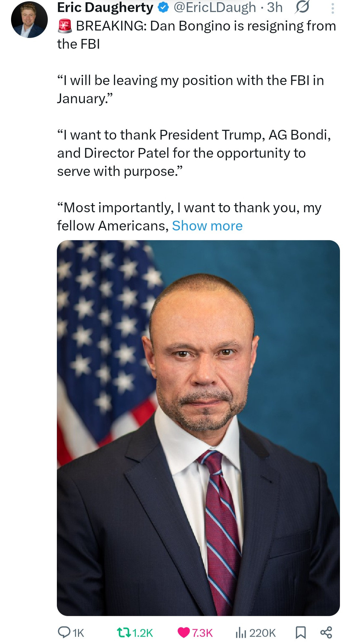Open Eric Daugherty's profile picture

(29, 20)
